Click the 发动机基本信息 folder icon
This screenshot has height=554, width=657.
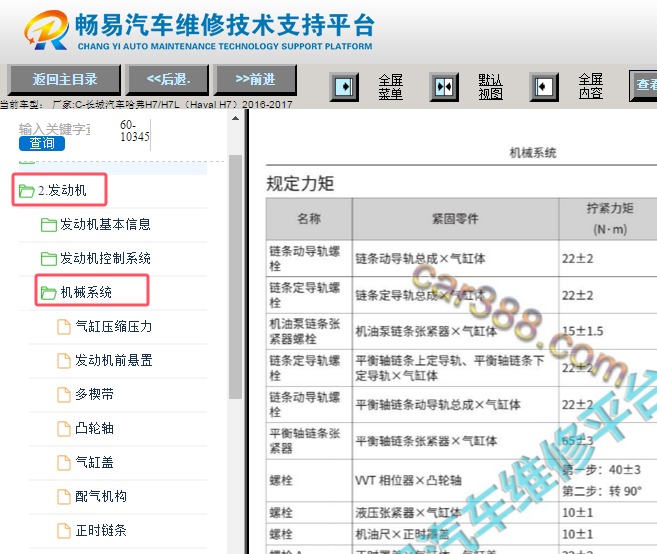[x=49, y=225]
